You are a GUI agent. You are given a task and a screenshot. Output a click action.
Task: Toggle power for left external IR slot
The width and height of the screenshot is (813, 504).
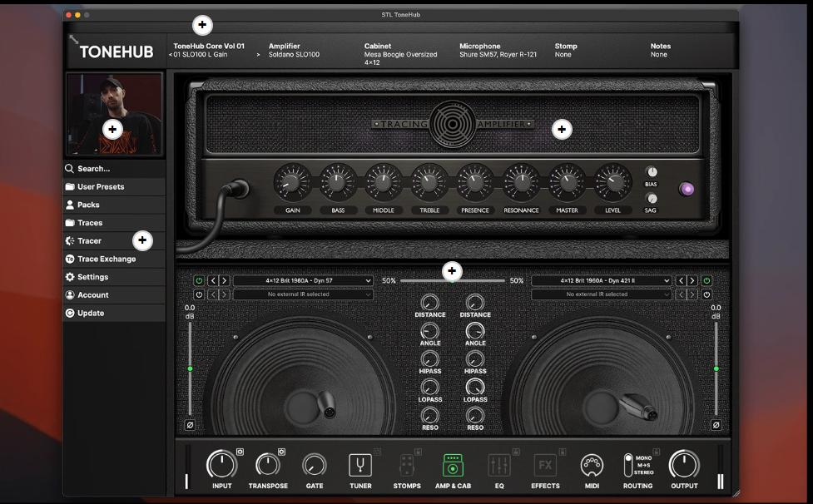coord(199,294)
